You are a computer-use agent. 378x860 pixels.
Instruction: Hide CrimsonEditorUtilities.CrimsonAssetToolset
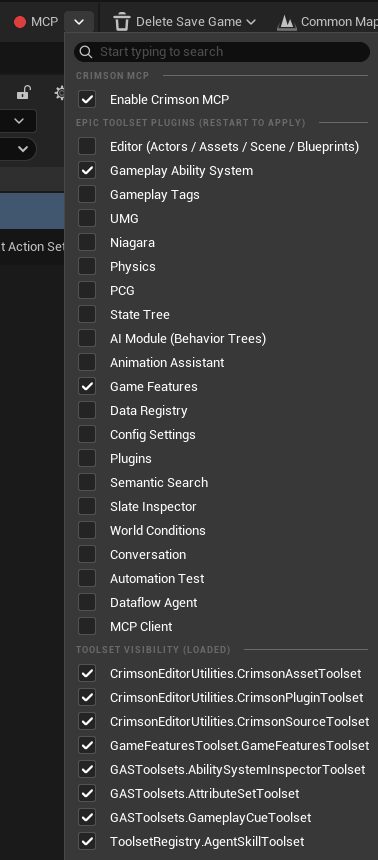pos(87,674)
